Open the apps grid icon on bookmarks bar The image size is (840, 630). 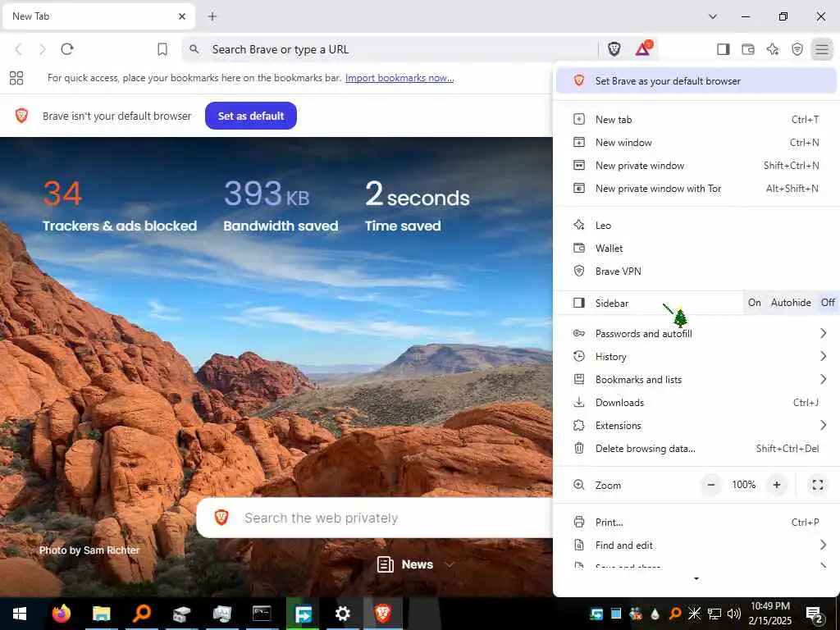16,78
